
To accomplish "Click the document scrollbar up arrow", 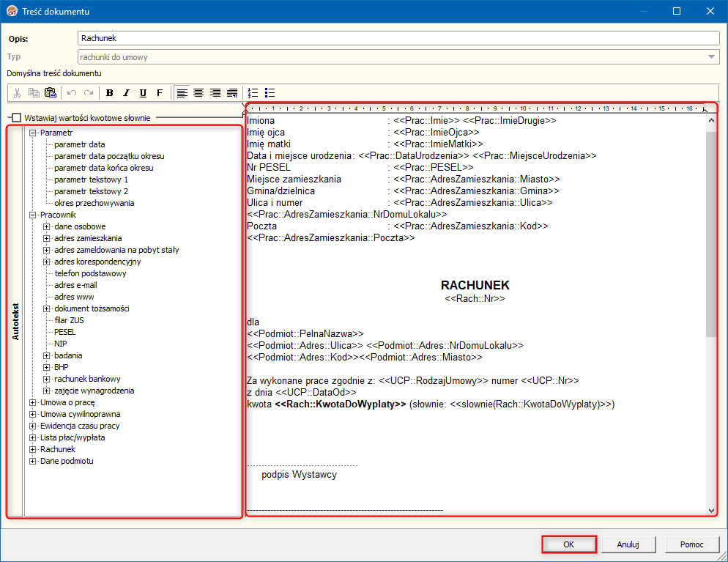I will click(x=711, y=120).
